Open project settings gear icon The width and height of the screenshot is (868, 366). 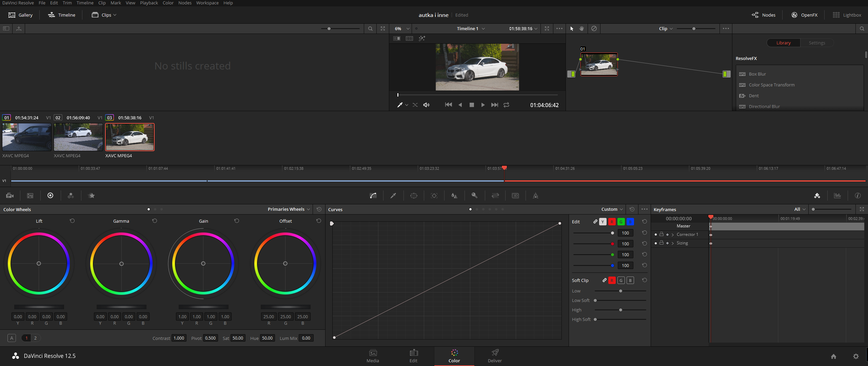(x=856, y=356)
